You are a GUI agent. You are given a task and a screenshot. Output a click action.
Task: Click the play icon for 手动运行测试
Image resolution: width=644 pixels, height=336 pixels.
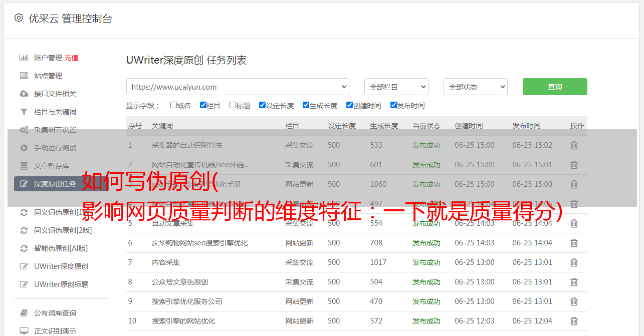click(24, 148)
